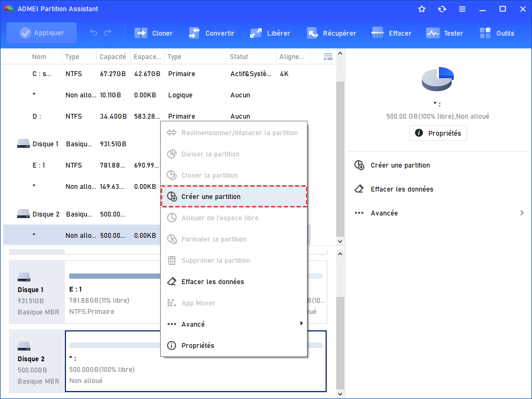
Task: Open the Convertir tool
Action: tap(211, 33)
